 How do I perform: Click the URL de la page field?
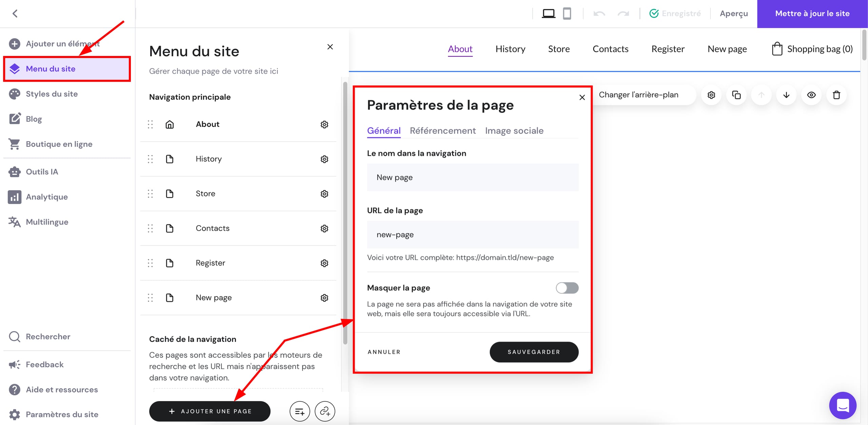[472, 234]
